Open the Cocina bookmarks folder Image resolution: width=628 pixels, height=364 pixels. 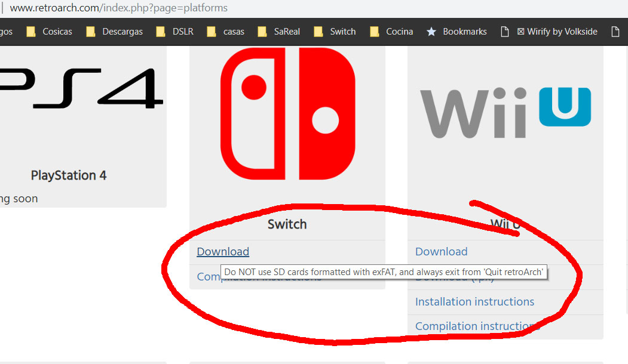pyautogui.click(x=391, y=32)
